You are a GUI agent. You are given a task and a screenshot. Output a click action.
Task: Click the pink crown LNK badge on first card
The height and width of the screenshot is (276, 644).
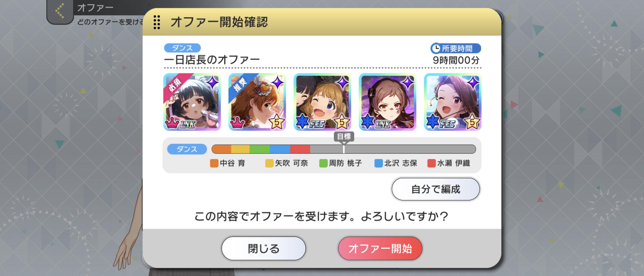(x=180, y=124)
